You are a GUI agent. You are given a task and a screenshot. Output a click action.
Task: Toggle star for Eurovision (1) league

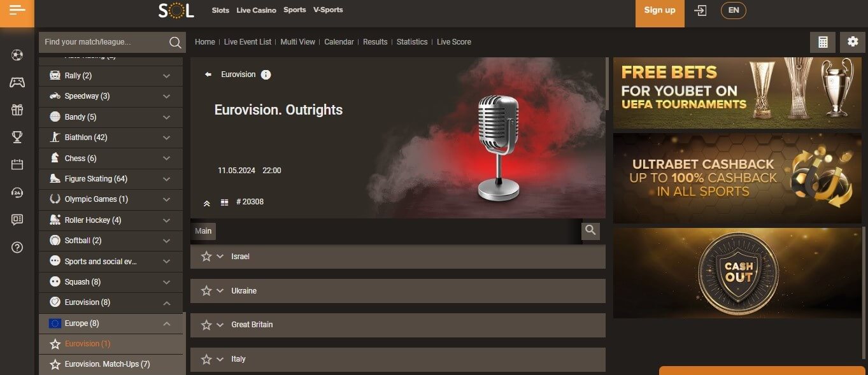click(x=55, y=344)
